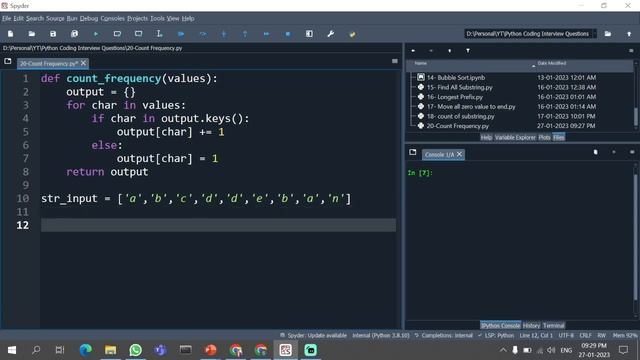Image resolution: width=640 pixels, height=360 pixels.
Task: Open Files pane options menu
Action: pos(631,51)
